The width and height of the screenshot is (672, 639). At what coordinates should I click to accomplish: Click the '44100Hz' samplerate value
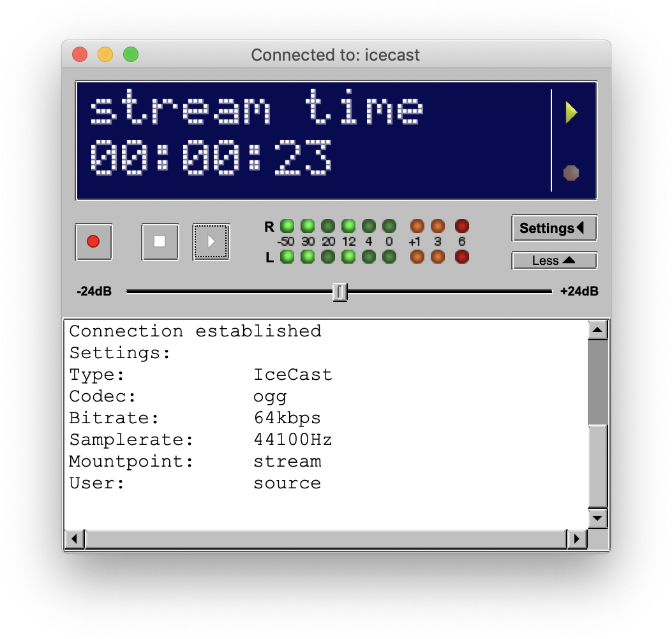(293, 439)
